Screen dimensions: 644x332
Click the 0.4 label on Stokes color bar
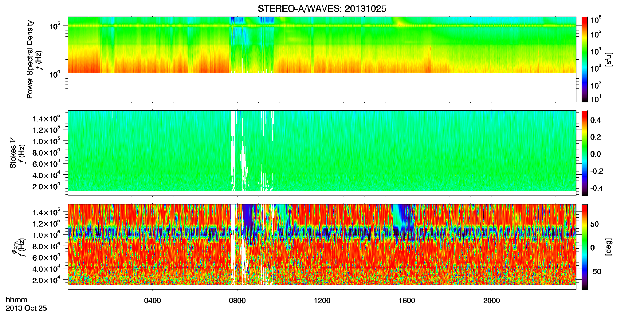point(595,120)
